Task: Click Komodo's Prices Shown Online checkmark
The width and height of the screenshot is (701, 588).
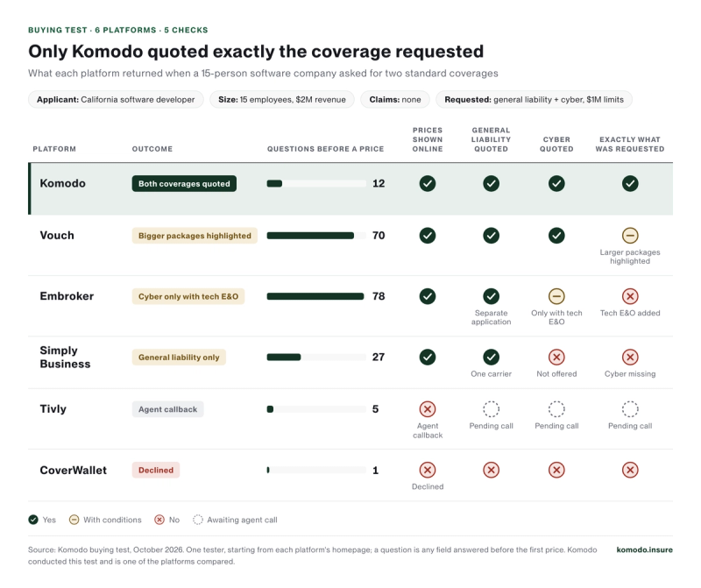Action: pyautogui.click(x=428, y=183)
